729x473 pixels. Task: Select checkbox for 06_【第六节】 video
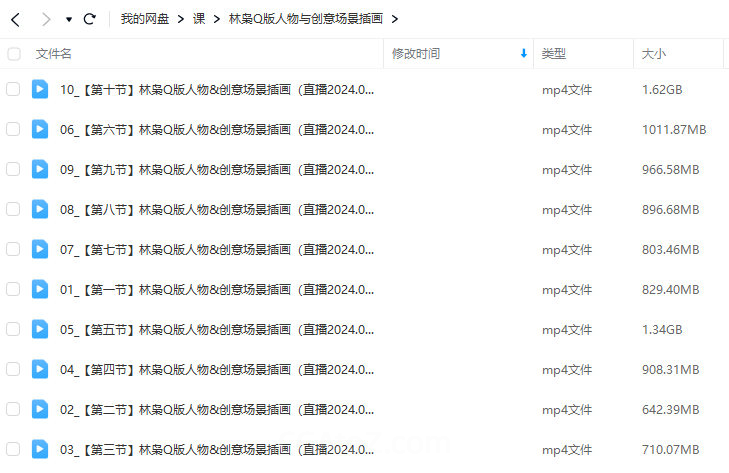13,129
